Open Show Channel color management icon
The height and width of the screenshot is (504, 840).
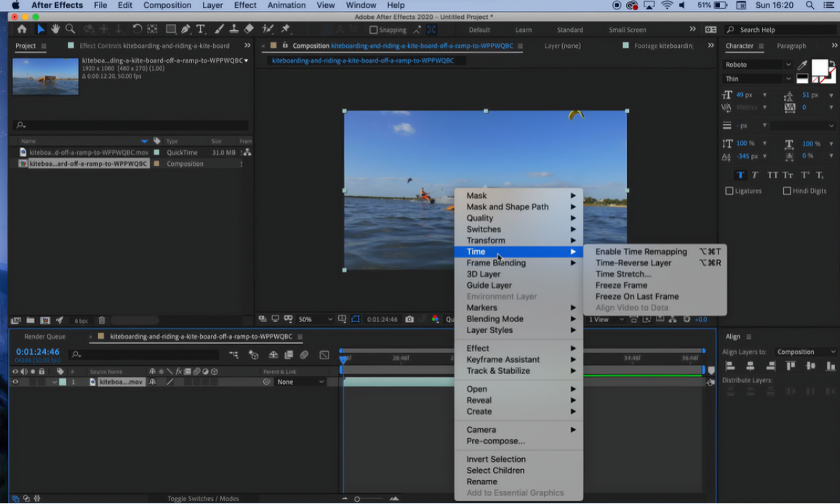coord(435,319)
